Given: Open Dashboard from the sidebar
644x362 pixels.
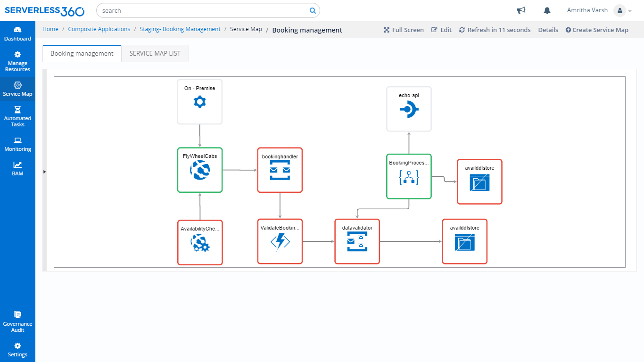Looking at the screenshot, I should pos(17,33).
